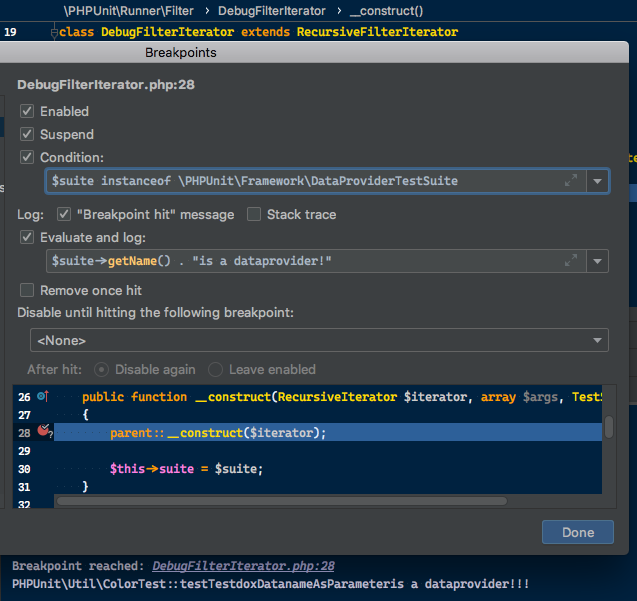Viewport: 637px width, 601px height.
Task: Select Disable again radio option
Action: pyautogui.click(x=101, y=369)
